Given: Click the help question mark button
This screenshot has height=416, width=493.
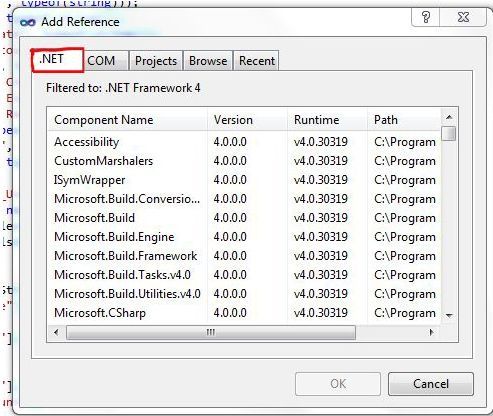Looking at the screenshot, I should 426,17.
